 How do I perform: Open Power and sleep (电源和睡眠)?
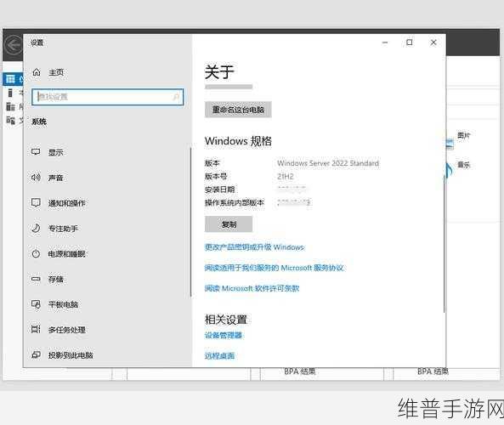coord(59,253)
